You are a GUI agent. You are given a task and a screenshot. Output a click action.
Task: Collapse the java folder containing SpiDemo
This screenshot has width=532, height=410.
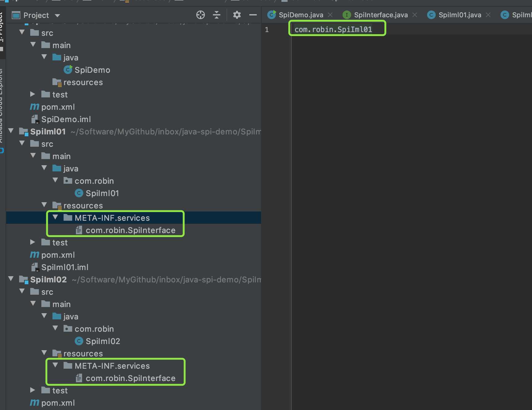(44, 57)
